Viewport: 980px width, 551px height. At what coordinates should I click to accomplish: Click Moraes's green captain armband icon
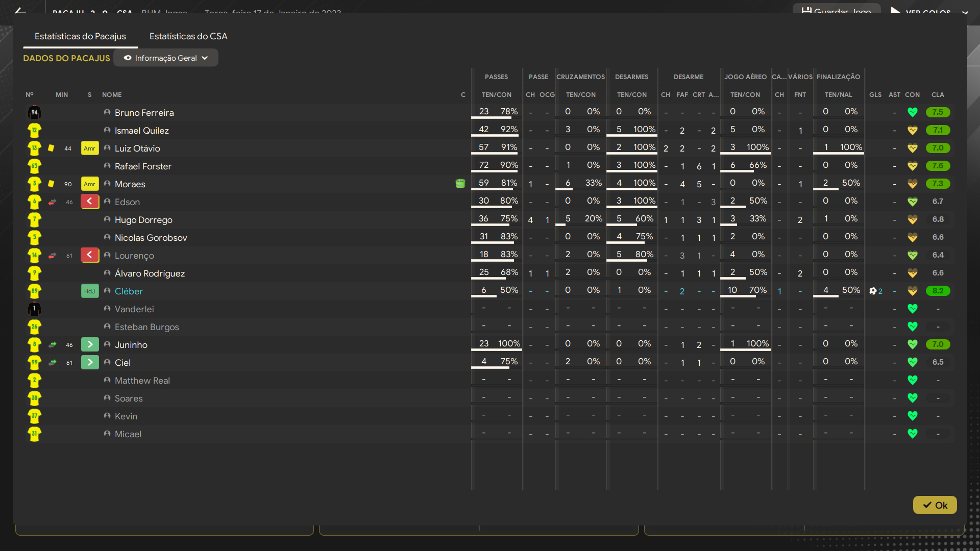pos(460,184)
